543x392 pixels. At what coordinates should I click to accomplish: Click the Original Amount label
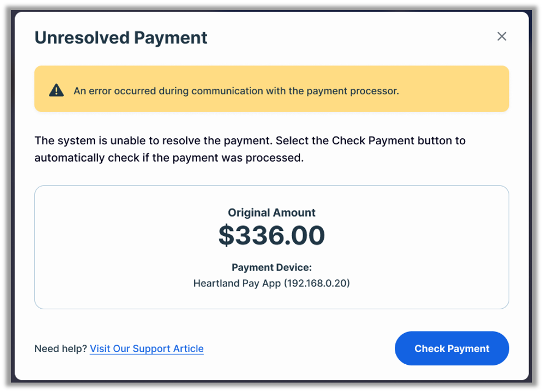pyautogui.click(x=271, y=212)
